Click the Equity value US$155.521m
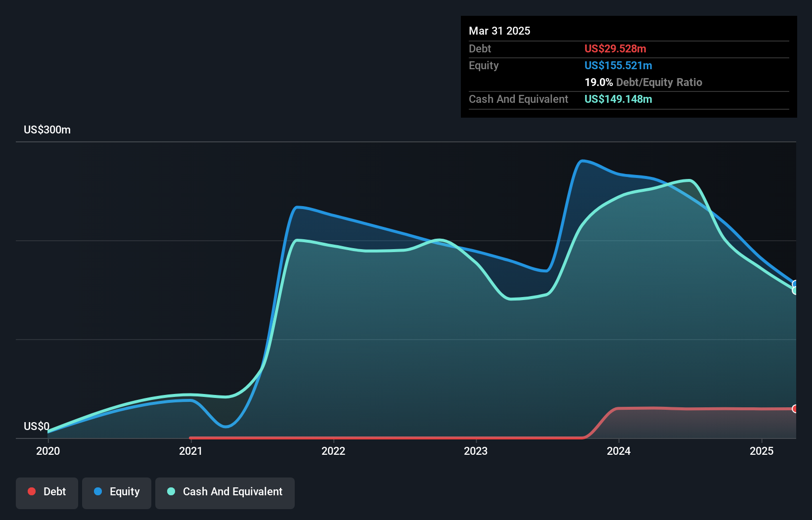This screenshot has width=812, height=520. coord(618,65)
